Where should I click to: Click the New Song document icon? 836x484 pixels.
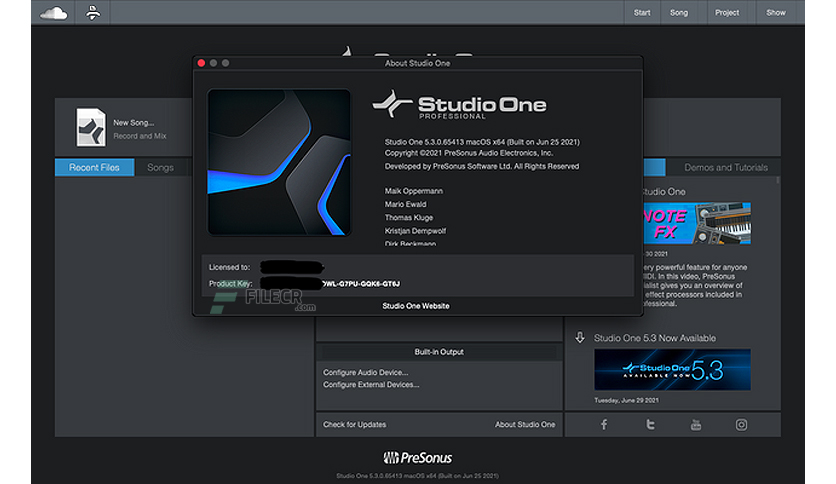click(91, 127)
